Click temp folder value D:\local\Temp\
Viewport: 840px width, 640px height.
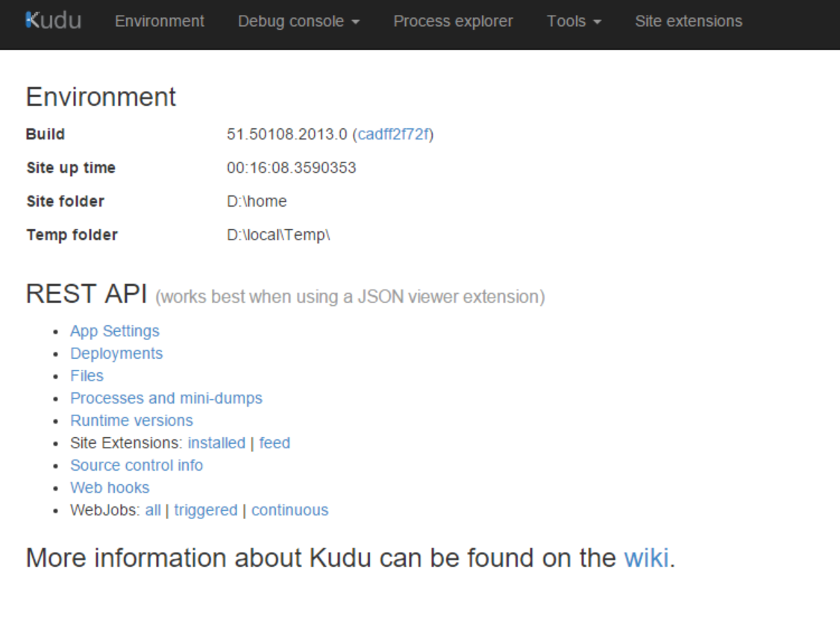pos(278,235)
